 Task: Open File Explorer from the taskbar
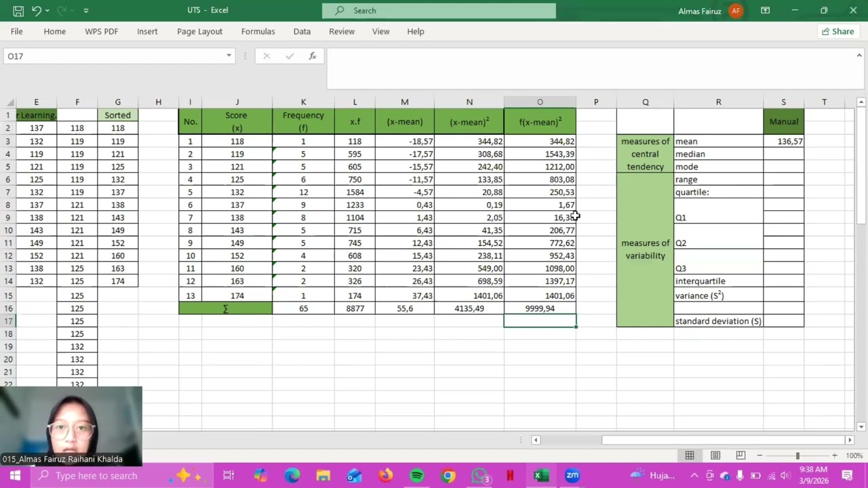tap(323, 476)
